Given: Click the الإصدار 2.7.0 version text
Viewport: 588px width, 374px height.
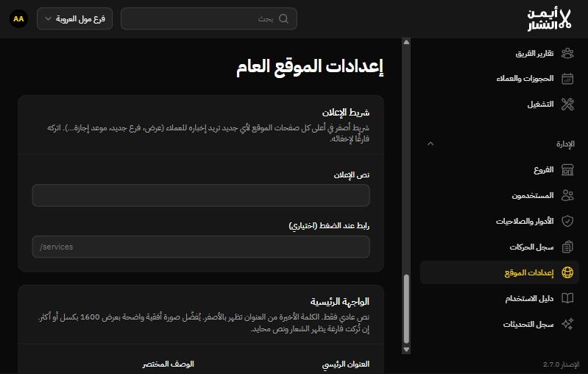Looking at the screenshot, I should click(x=561, y=364).
